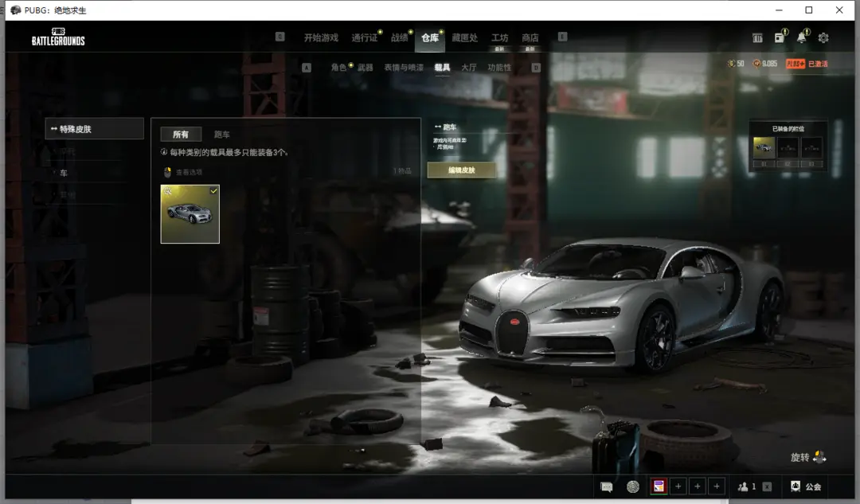860x504 pixels.
Task: Select the 跑车 filter tab
Action: pyautogui.click(x=221, y=135)
